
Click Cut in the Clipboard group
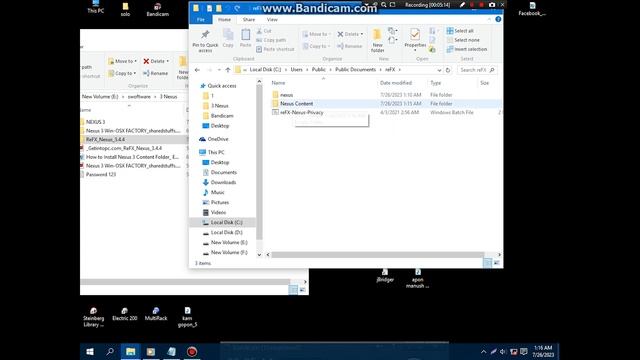[264, 31]
